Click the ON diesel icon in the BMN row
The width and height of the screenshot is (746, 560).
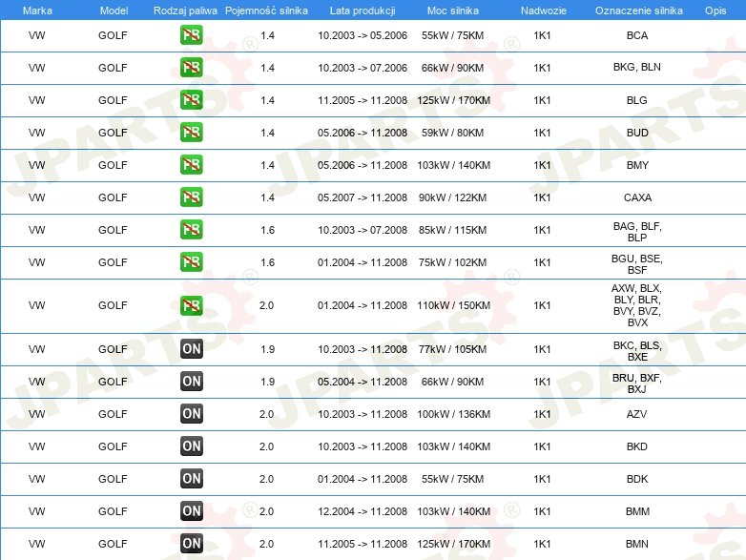click(x=191, y=543)
